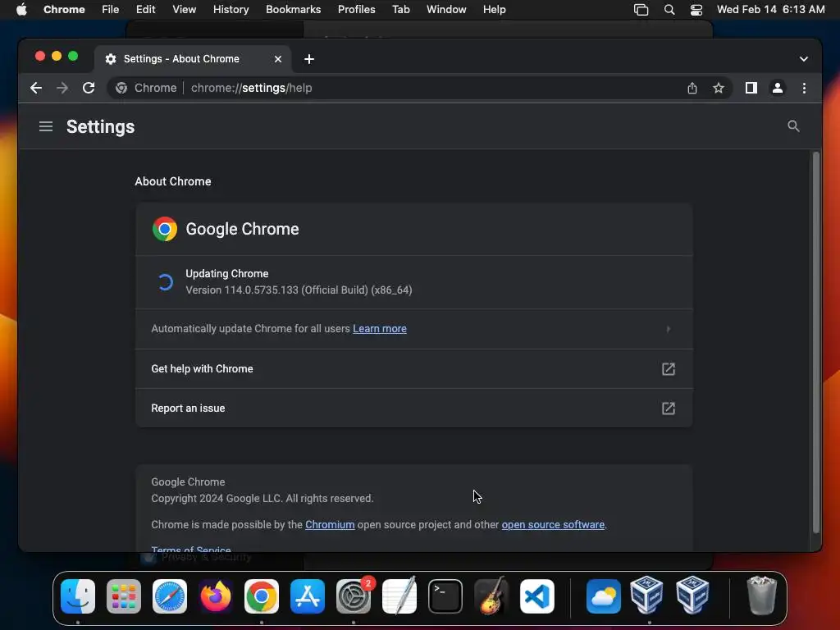Screen dimensions: 840x630
Task: Bookmark this tab with the star
Action: click(719, 88)
